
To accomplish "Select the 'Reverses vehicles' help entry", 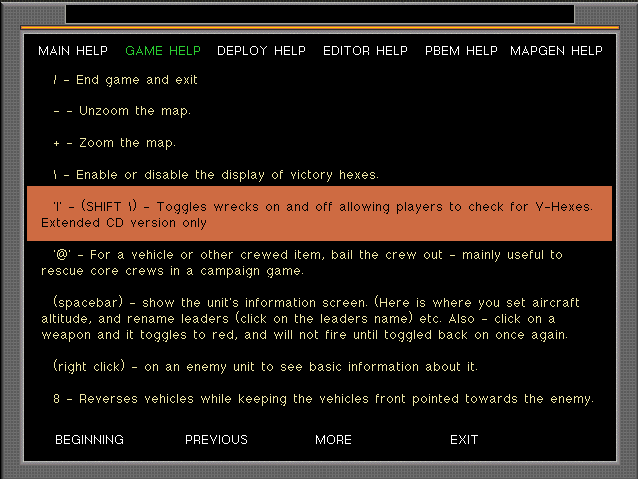I will pos(323,399).
